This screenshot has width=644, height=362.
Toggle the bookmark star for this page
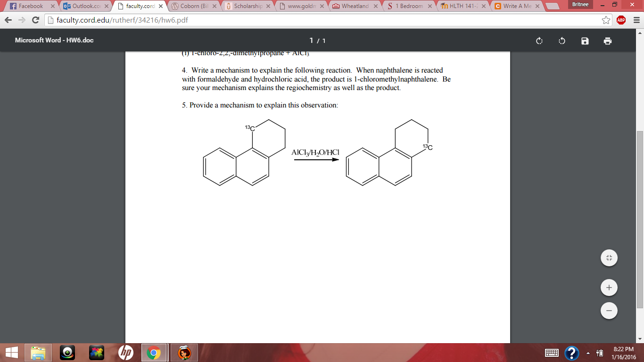click(606, 20)
